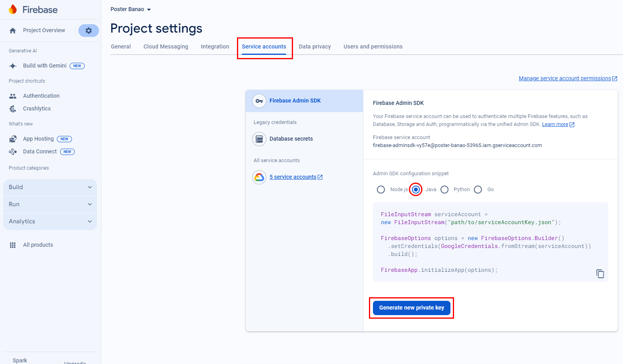
Task: Click the Project settings heading
Action: pos(156,29)
